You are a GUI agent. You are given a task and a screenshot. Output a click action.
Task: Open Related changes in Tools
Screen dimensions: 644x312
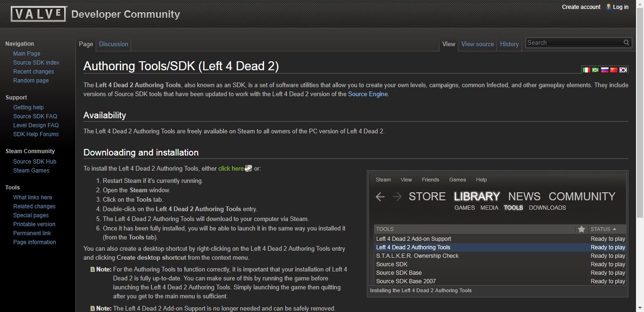coord(34,206)
